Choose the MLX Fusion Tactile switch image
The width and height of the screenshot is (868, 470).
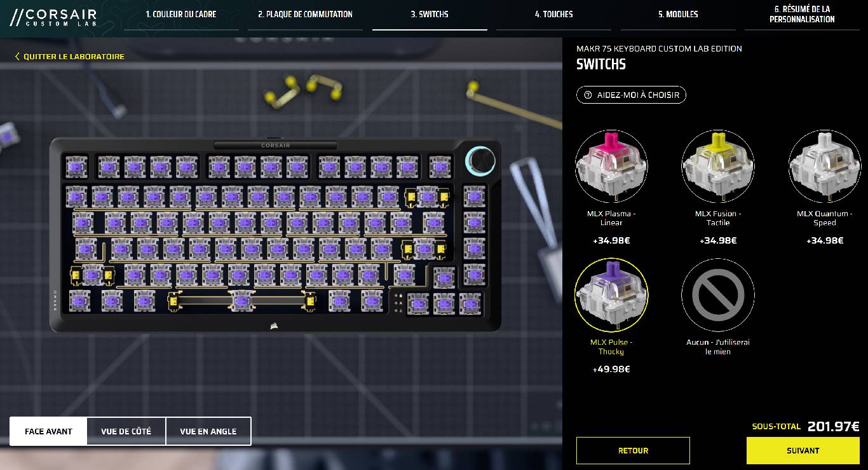pyautogui.click(x=718, y=167)
